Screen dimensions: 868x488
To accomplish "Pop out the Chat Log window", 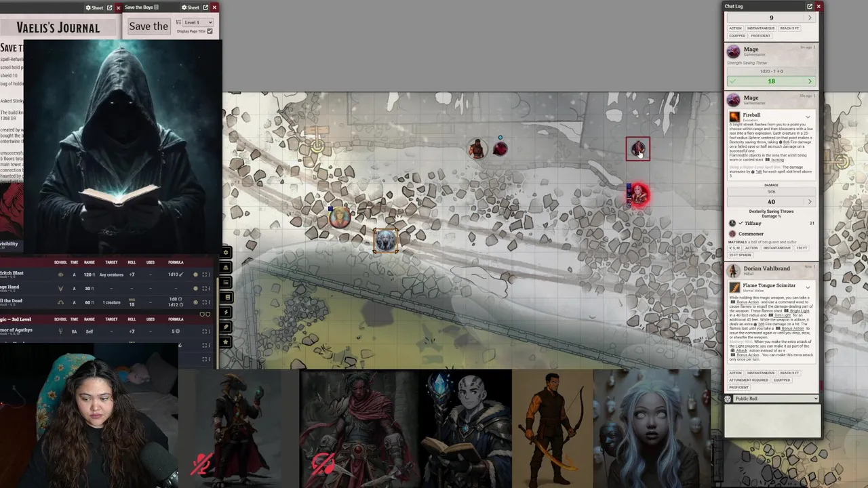I will coord(810,6).
